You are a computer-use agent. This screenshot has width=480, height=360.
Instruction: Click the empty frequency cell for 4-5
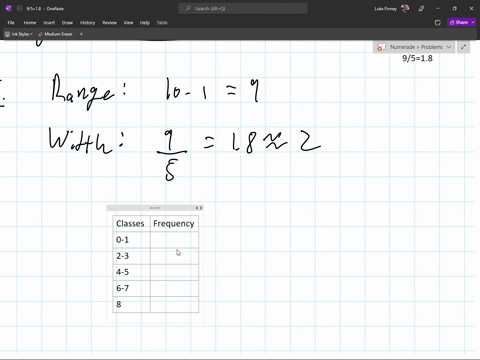(174, 272)
